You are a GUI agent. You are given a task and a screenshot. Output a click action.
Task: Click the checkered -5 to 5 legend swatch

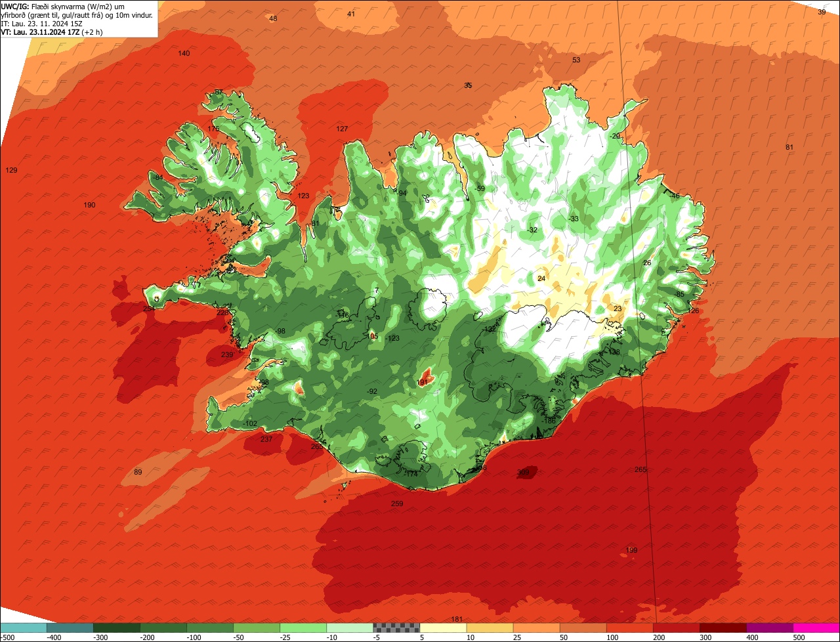click(396, 628)
